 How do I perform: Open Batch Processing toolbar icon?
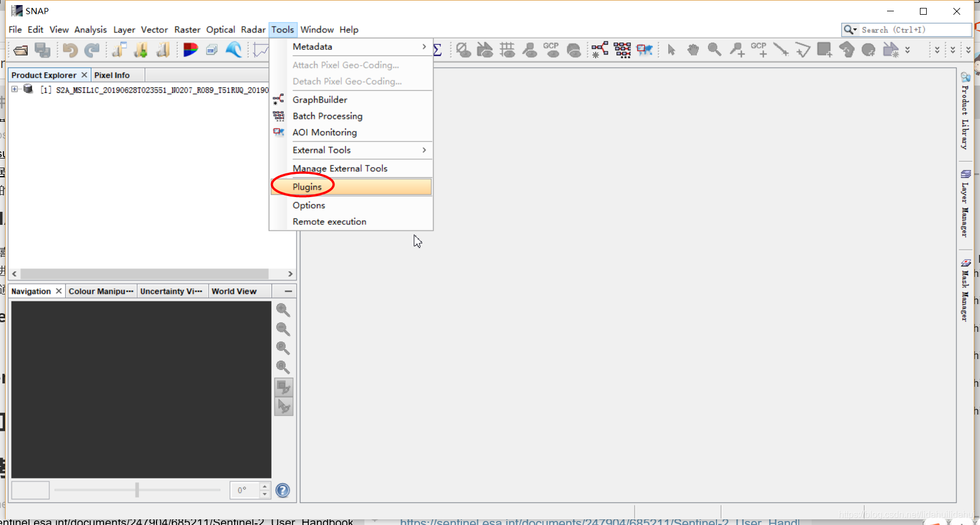622,50
